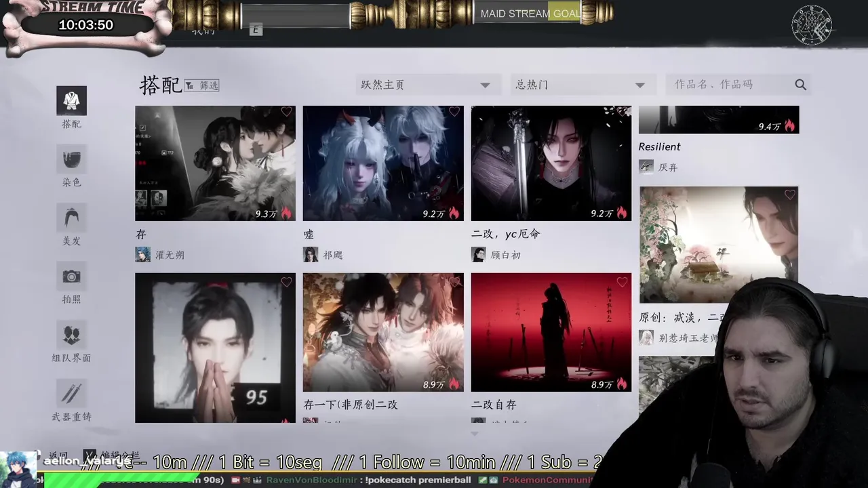Click the 返回 back button

tap(58, 455)
